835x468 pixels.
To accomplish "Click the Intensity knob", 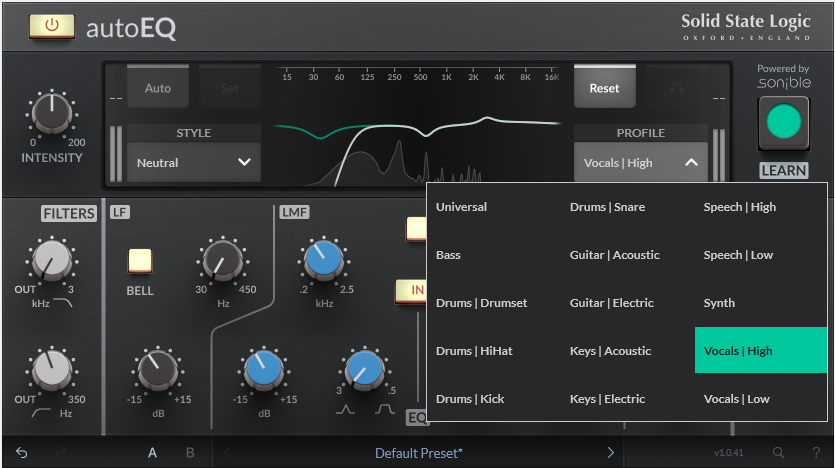I will (x=49, y=114).
